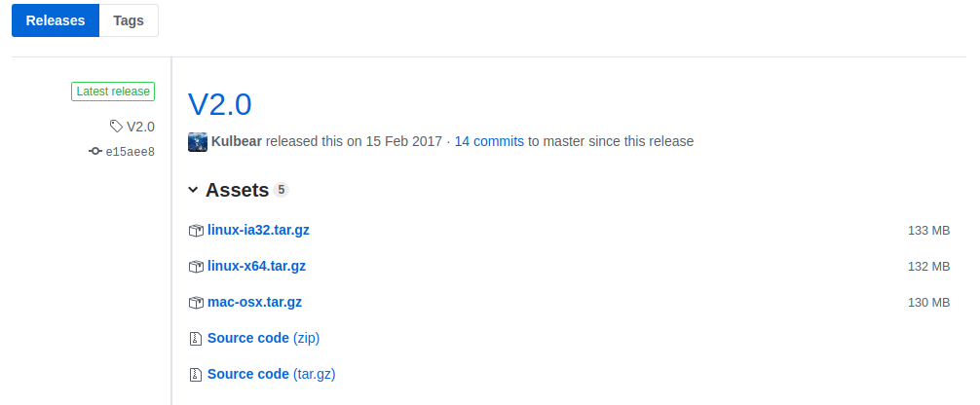This screenshot has width=980, height=405.
Task: Click the package icon beside linux-x64.tar.gz
Action: [x=196, y=267]
